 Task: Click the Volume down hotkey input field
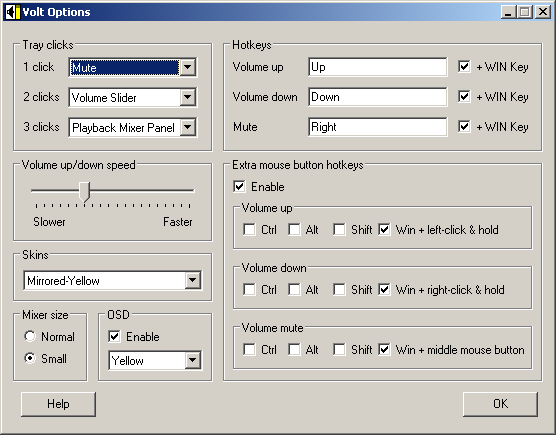pyautogui.click(x=378, y=97)
